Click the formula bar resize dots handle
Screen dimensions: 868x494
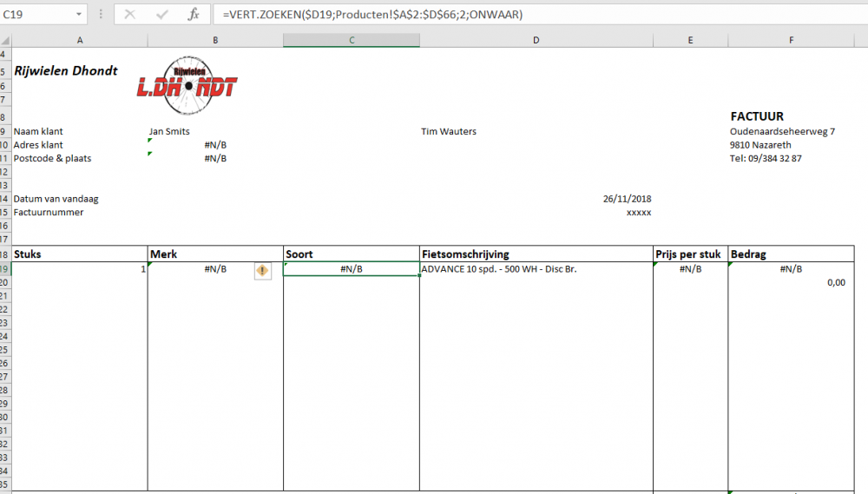point(101,15)
